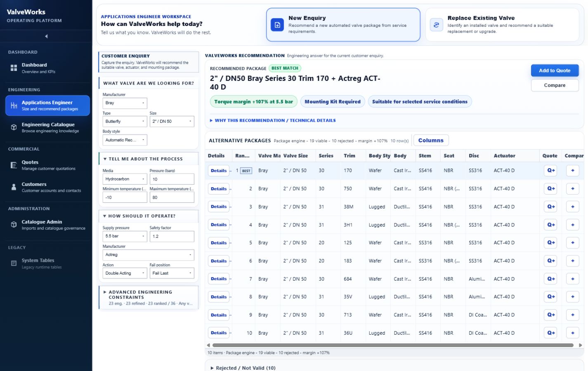Screen dimensions: 588x371
Task: Compare plus icon for Trim 38M row
Action: click(x=573, y=207)
